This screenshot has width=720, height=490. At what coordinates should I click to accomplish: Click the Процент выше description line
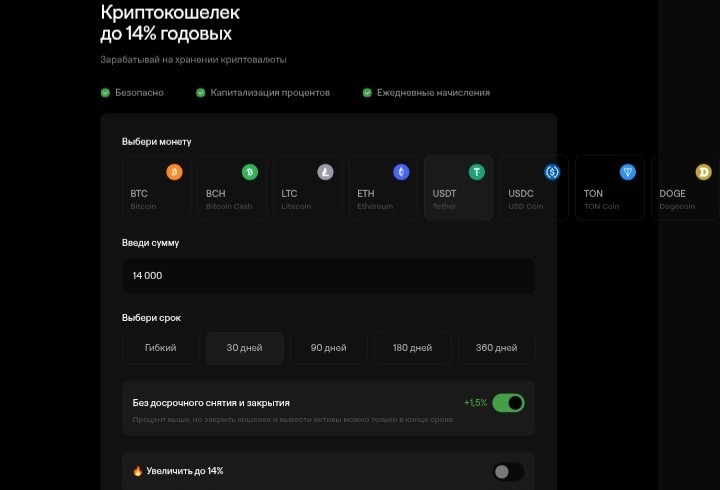click(293, 420)
